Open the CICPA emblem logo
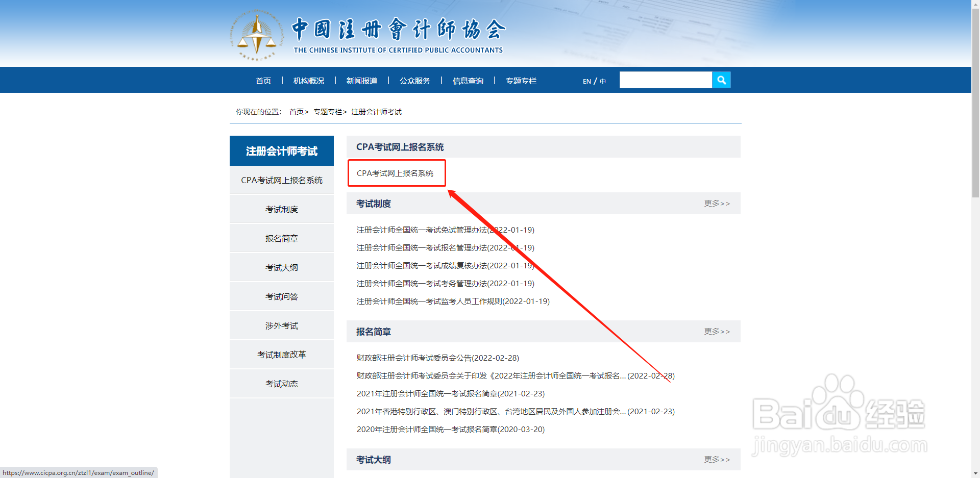 coord(257,35)
